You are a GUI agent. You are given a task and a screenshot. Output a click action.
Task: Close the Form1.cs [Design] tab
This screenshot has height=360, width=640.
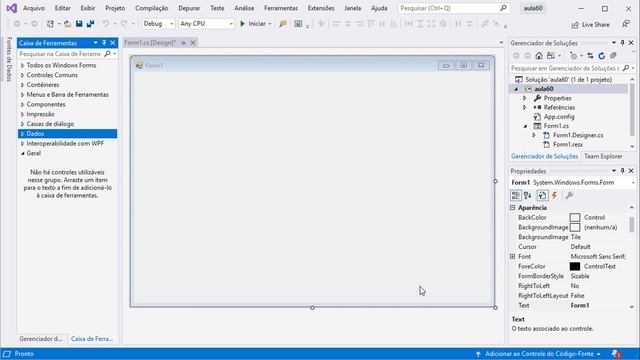click(x=193, y=42)
